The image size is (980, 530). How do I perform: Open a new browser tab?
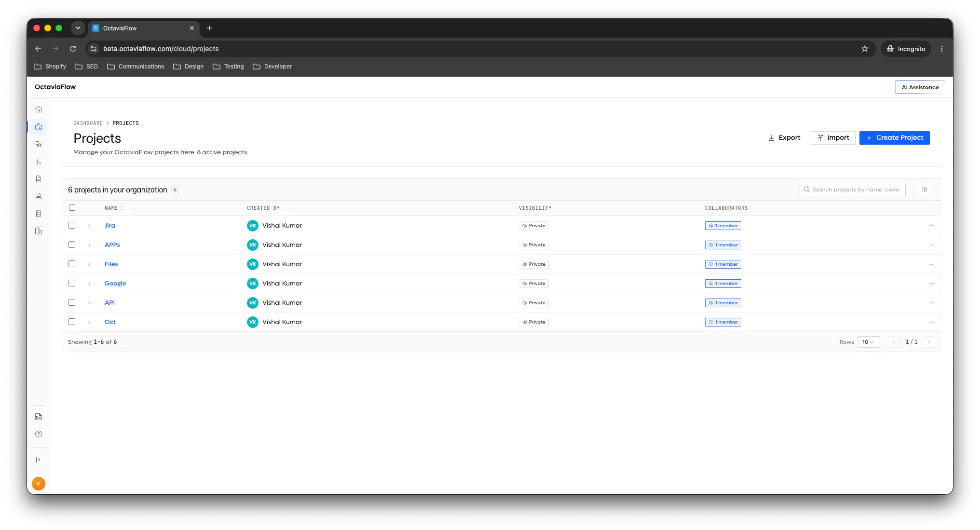[x=209, y=28]
